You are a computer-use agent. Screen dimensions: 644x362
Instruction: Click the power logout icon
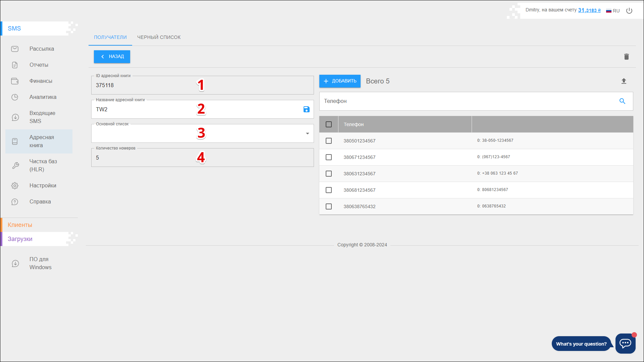[x=629, y=11]
